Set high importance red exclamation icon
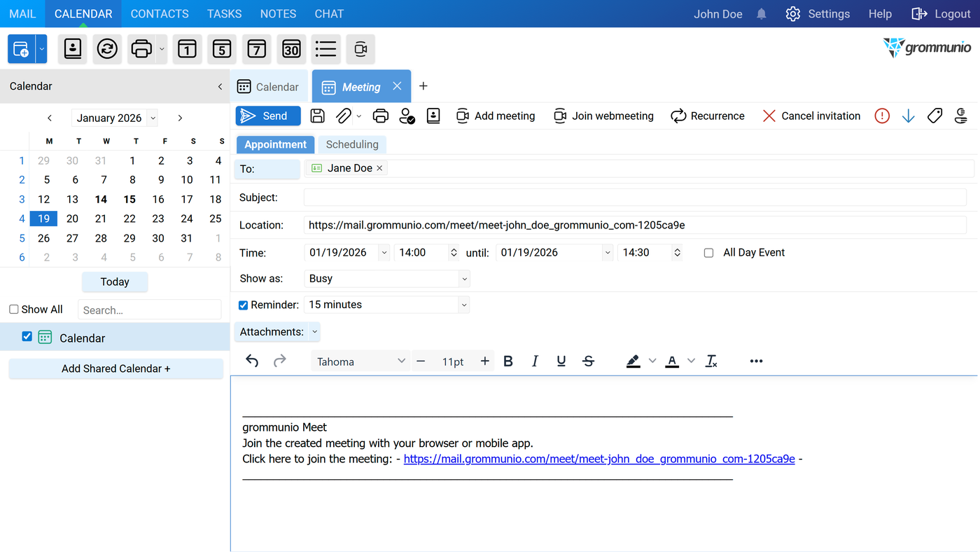Image resolution: width=980 pixels, height=552 pixels. click(x=882, y=116)
